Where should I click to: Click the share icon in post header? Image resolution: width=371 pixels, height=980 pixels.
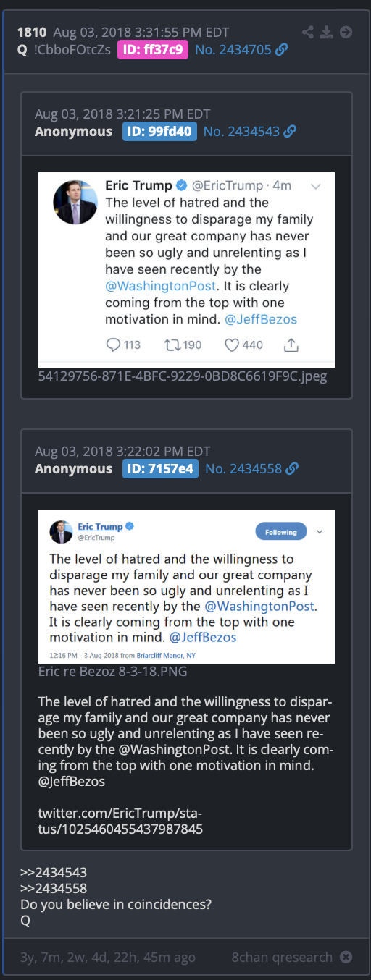point(309,32)
